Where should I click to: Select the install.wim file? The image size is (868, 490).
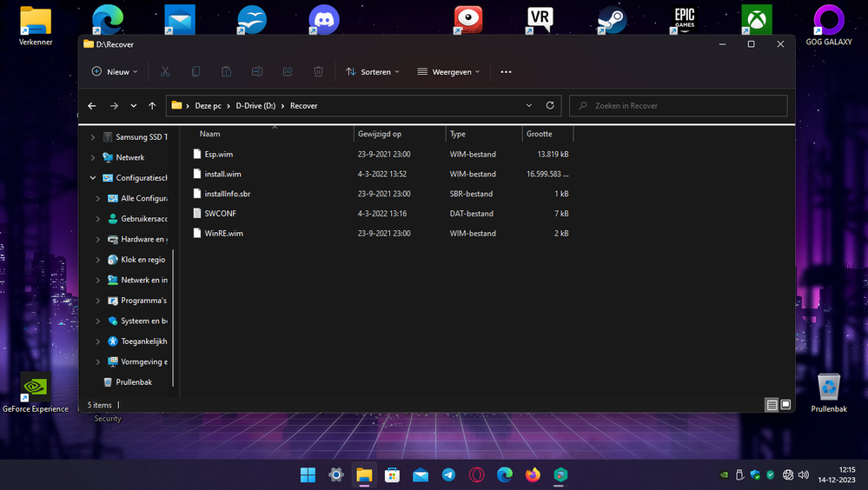click(222, 174)
